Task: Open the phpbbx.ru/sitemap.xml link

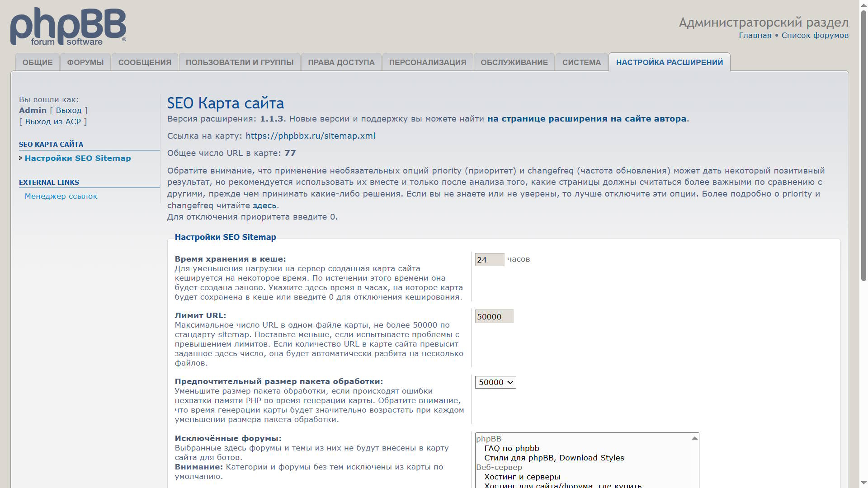Action: pos(310,136)
